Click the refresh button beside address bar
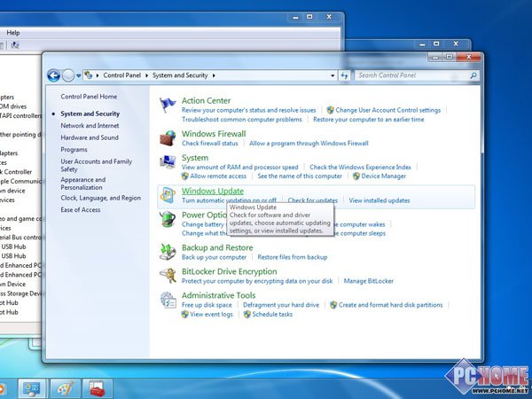The image size is (532, 399). click(x=344, y=75)
